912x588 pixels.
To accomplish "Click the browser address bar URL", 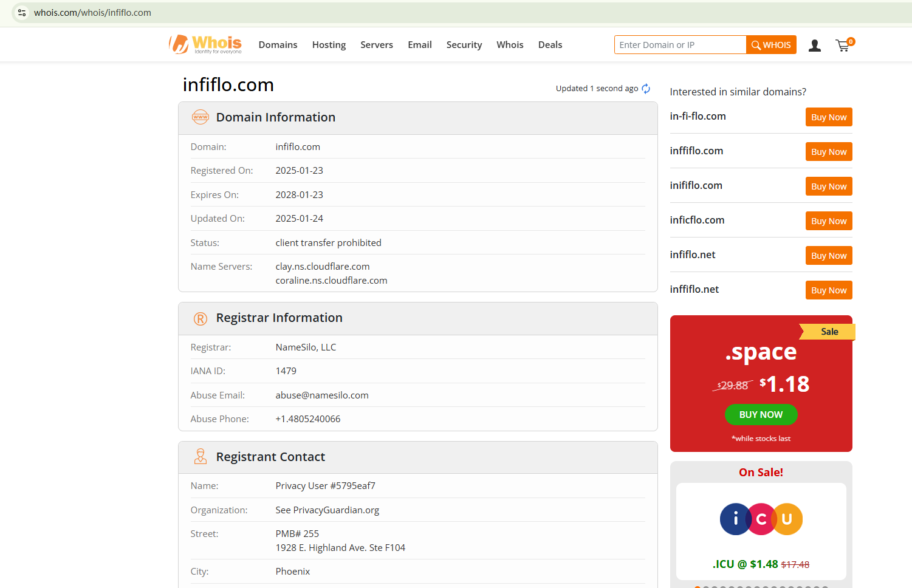I will (92, 13).
